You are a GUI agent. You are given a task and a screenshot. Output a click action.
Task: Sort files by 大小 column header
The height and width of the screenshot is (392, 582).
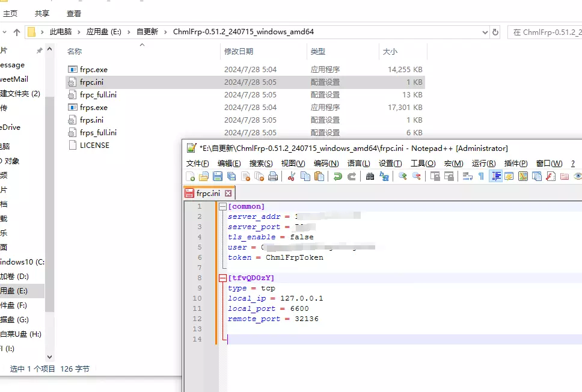tap(403, 52)
